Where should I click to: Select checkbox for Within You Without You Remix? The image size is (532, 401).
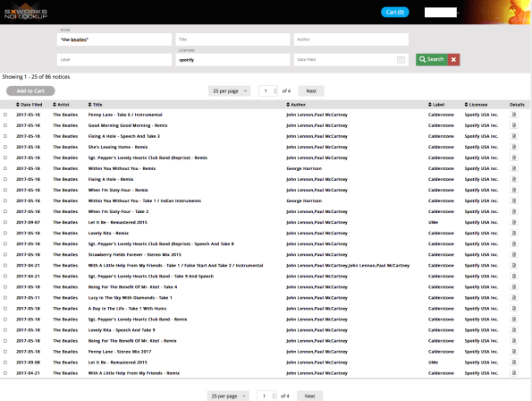point(5,168)
